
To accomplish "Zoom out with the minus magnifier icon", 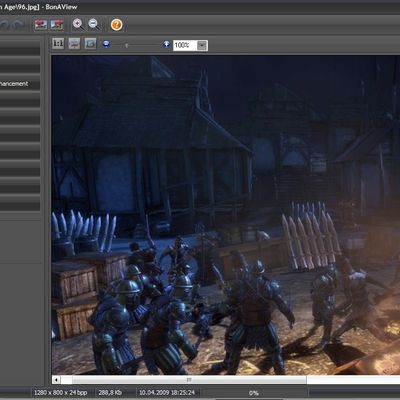I will [x=94, y=25].
